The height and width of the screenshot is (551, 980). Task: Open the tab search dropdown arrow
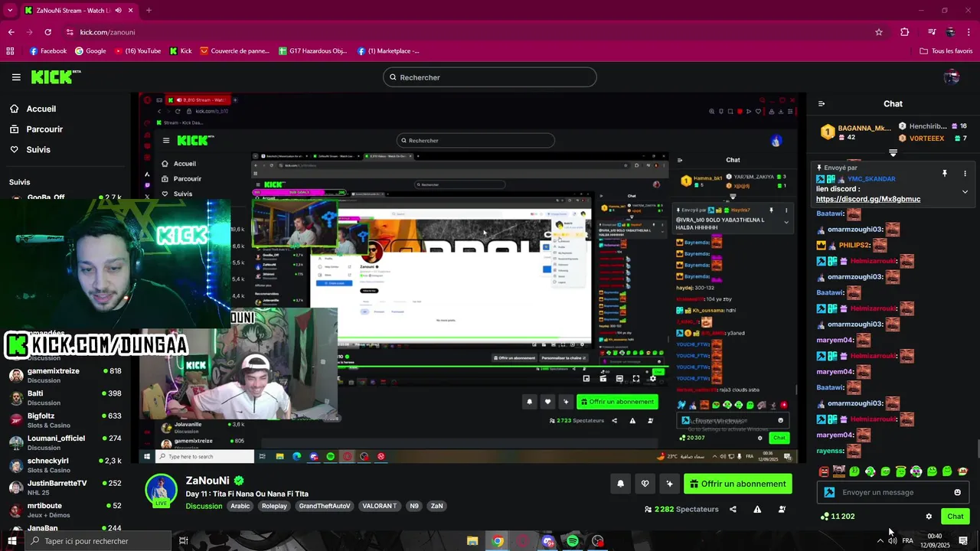pos(11,11)
